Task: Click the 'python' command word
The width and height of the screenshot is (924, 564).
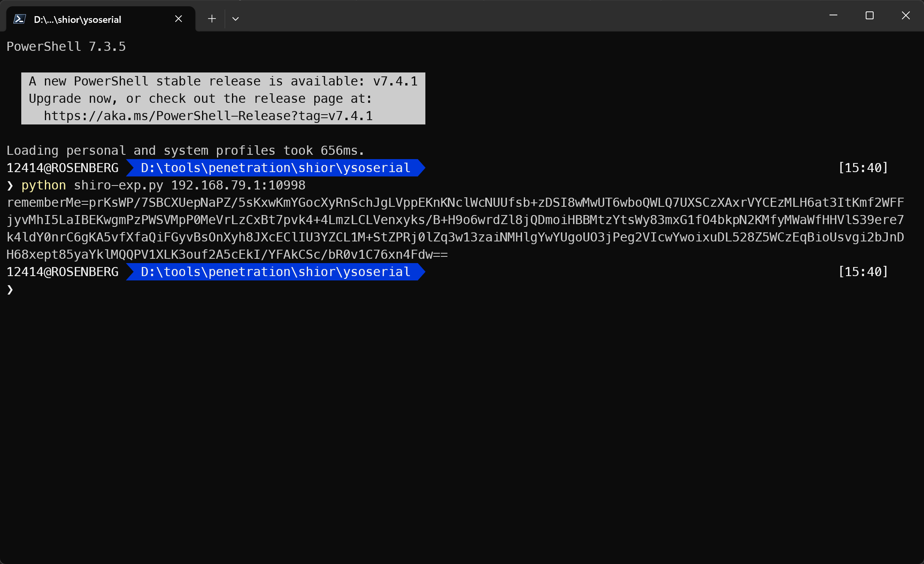Action: tap(44, 186)
